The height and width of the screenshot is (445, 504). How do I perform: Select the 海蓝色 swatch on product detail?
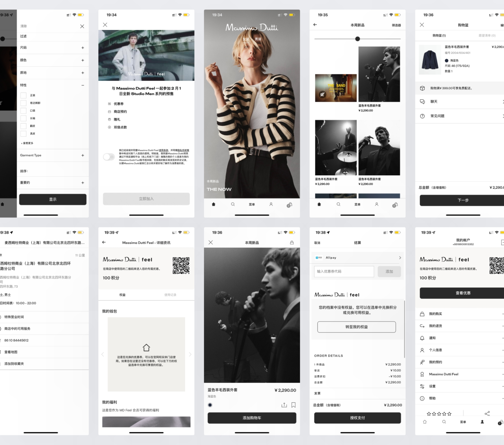210,405
